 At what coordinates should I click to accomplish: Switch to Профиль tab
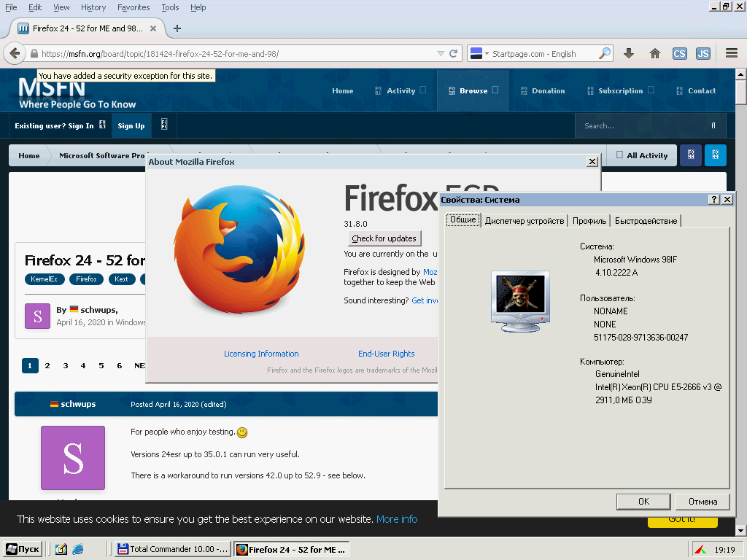(589, 220)
